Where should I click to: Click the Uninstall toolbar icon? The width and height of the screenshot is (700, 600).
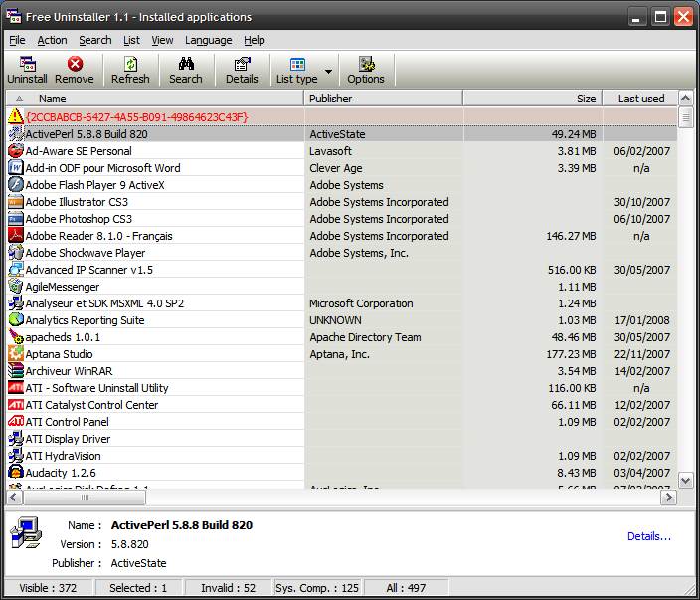(x=27, y=64)
